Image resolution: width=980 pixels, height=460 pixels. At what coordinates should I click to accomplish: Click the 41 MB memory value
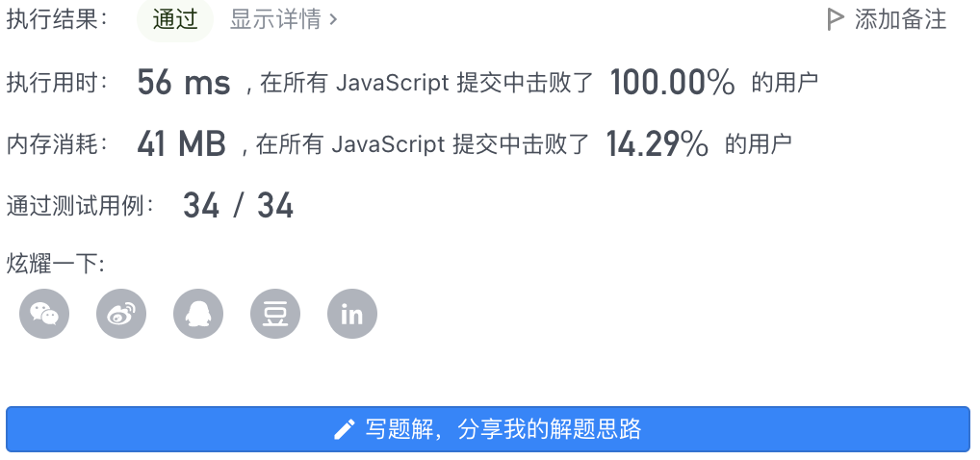point(181,144)
